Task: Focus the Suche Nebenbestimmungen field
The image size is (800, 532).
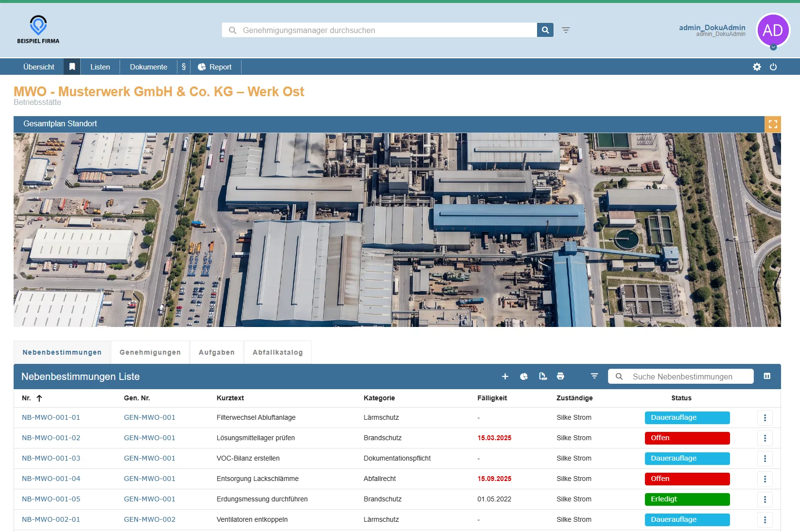Action: coord(681,377)
